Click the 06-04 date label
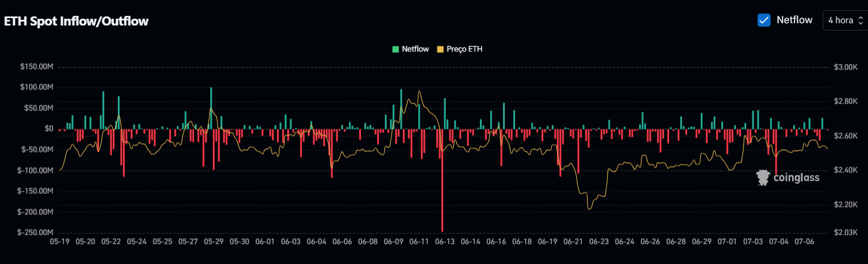 coord(316,241)
